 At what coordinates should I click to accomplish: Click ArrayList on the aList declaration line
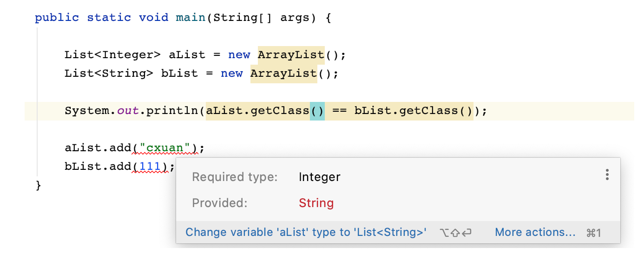[291, 55]
